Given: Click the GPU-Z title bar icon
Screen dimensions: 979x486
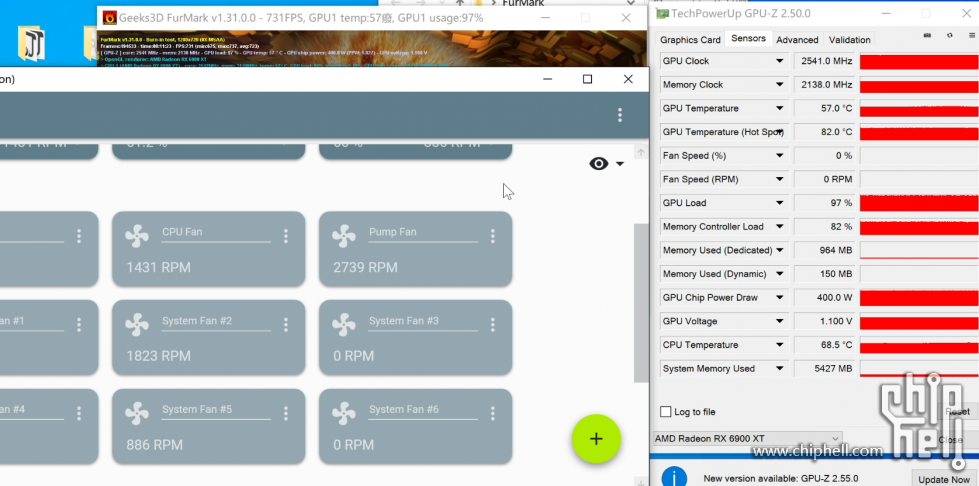Looking at the screenshot, I should pos(662,13).
